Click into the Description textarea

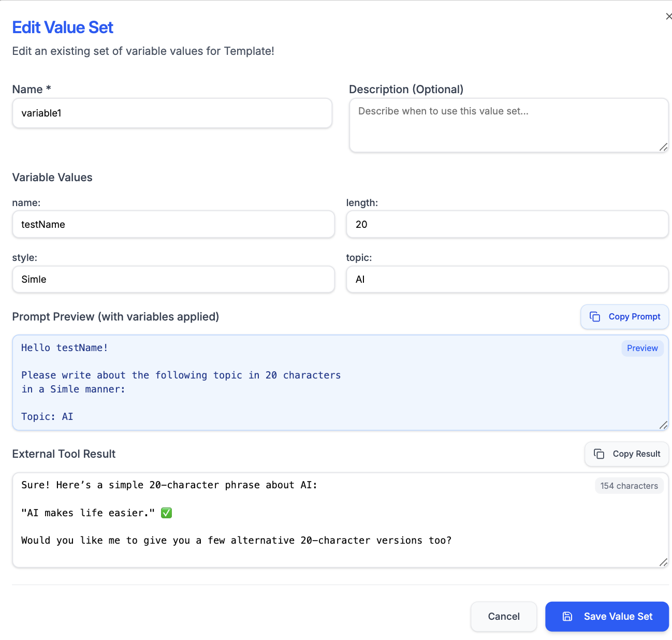(x=507, y=126)
